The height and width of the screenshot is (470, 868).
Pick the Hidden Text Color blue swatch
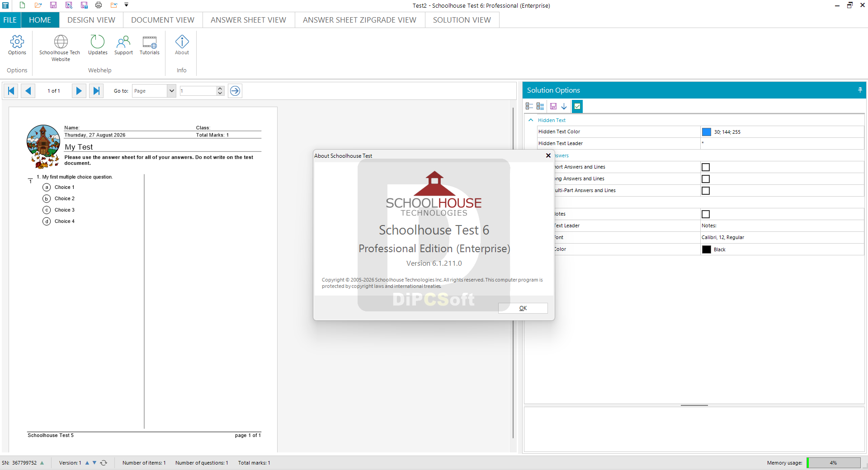click(706, 132)
